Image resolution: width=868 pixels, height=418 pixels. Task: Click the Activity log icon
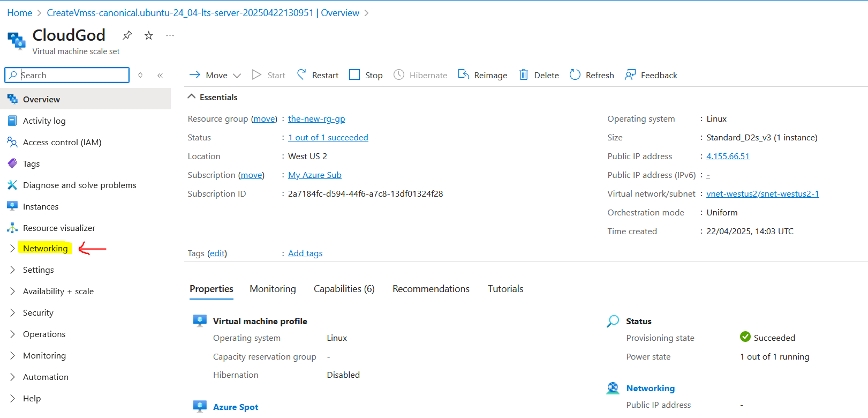(x=12, y=121)
